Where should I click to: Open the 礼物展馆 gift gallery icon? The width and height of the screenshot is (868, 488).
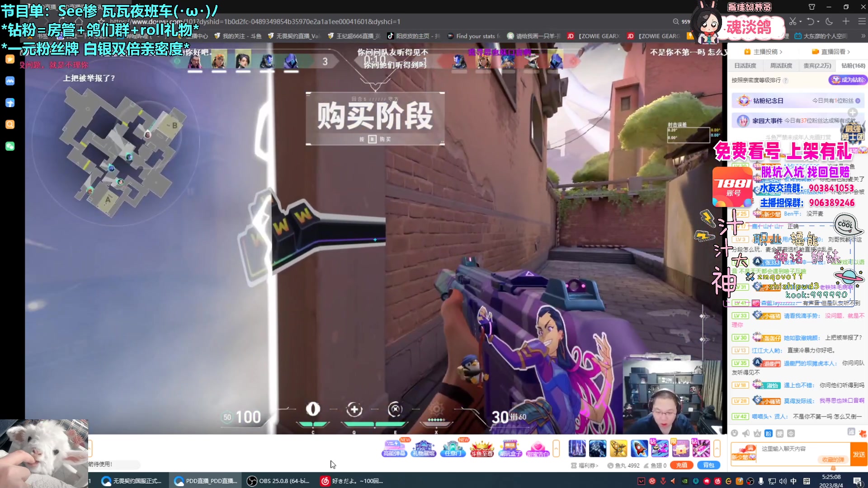(x=424, y=448)
